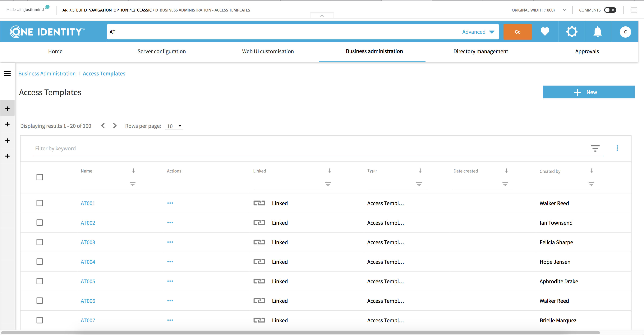
Task: Expand second plus item in sidebar
Action: (7, 124)
